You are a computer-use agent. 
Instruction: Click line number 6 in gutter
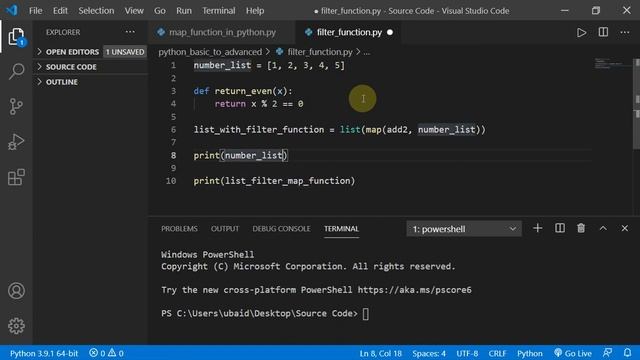click(173, 130)
